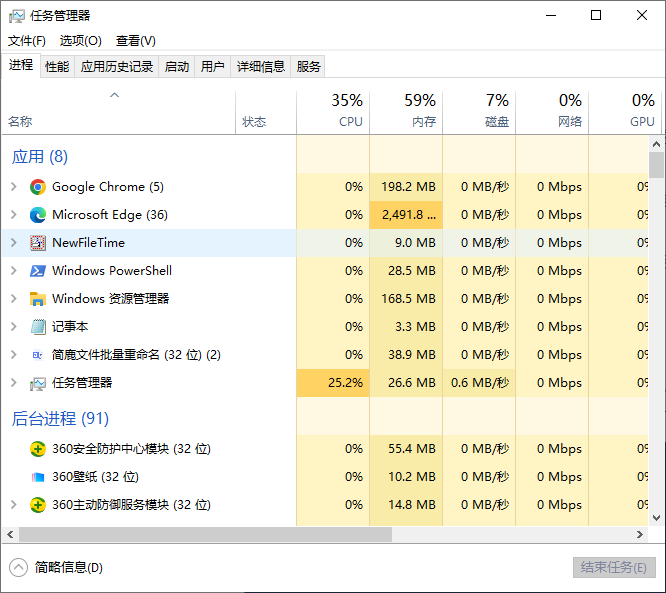Expand the 任务管理器 process entry
The height and width of the screenshot is (593, 666).
(14, 383)
